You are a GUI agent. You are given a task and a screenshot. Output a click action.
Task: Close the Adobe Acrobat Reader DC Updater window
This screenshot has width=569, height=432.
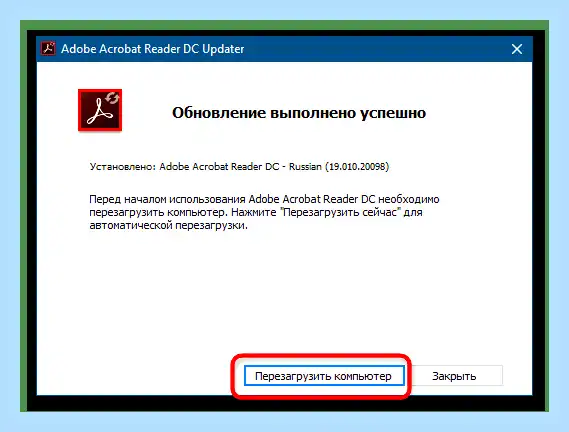[x=517, y=49]
